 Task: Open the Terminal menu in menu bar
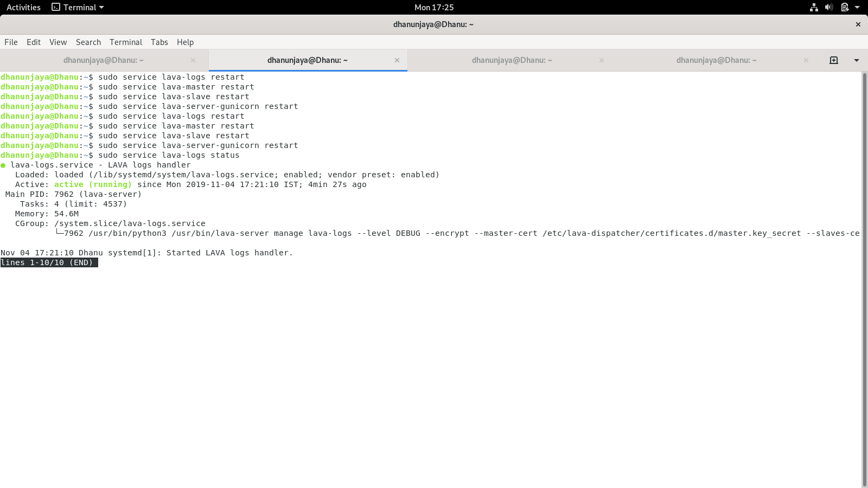[126, 42]
